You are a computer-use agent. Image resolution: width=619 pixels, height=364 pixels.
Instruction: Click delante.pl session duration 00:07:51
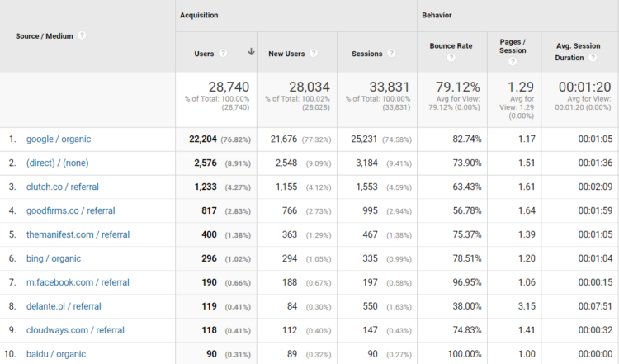coord(595,306)
